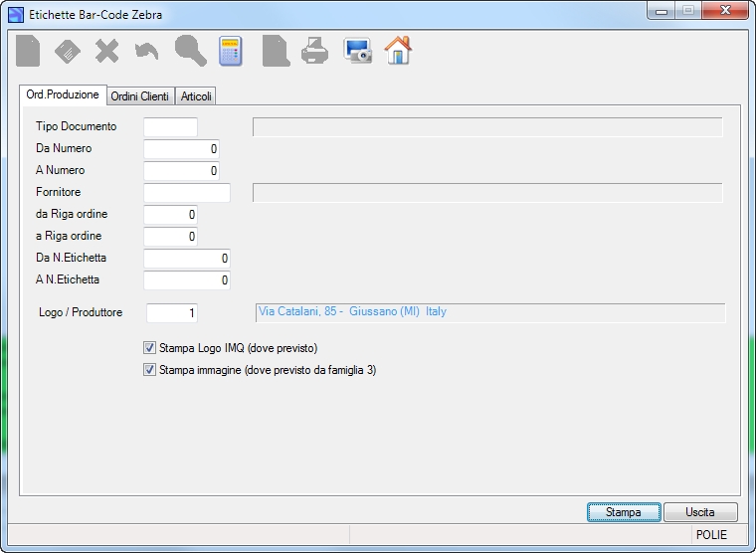Toggle Stampa immagine checkbox
Image resolution: width=756 pixels, height=553 pixels.
tap(149, 370)
